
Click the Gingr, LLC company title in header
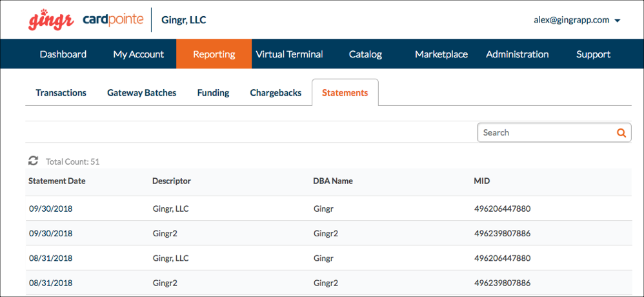184,20
